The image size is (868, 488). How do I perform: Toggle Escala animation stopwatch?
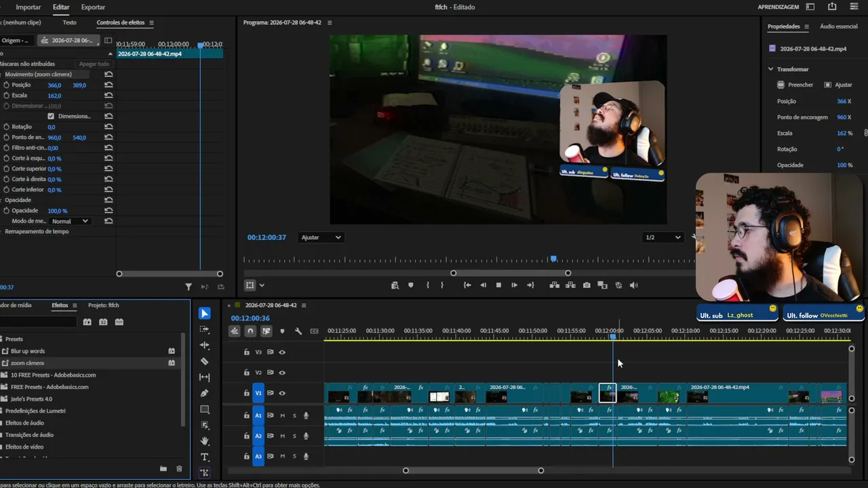[6, 96]
